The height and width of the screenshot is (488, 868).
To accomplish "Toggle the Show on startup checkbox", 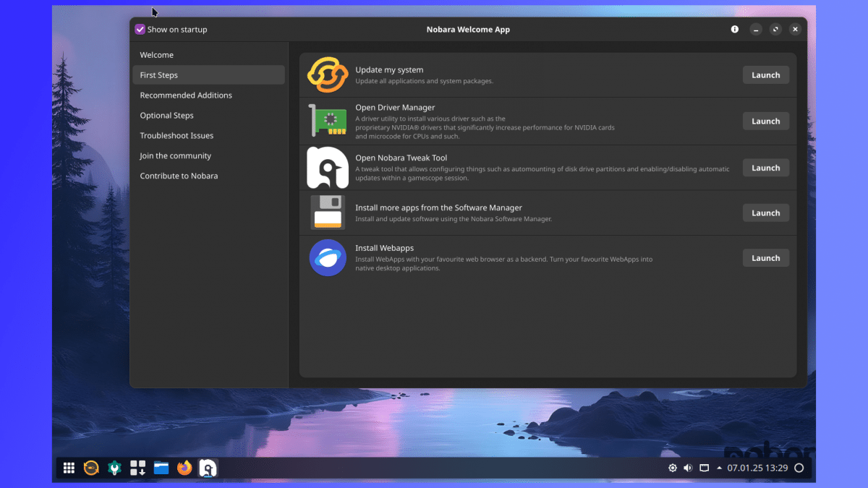I will pyautogui.click(x=140, y=30).
